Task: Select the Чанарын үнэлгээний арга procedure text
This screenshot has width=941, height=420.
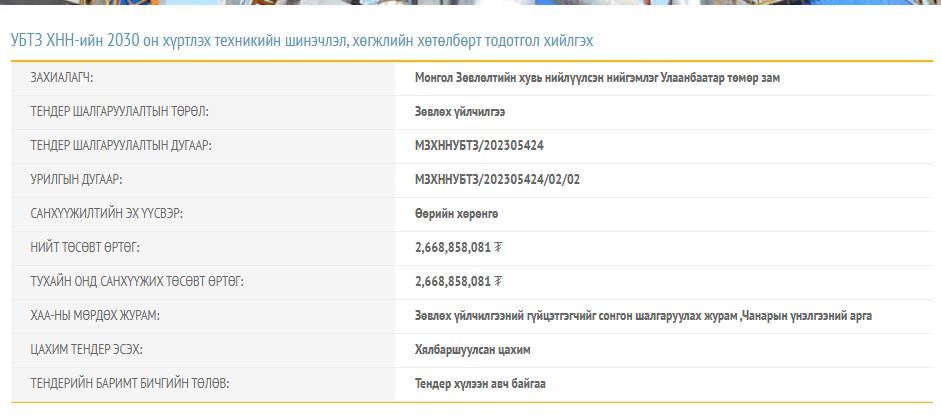Action: pyautogui.click(x=807, y=315)
